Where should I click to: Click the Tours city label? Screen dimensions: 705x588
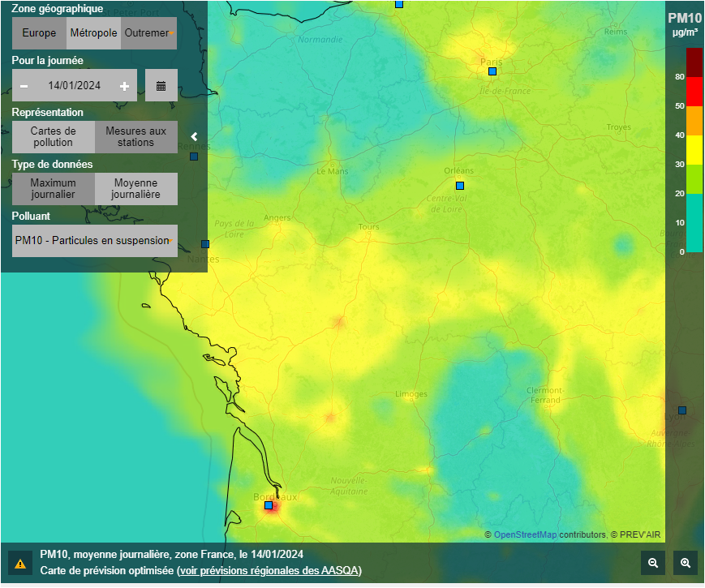368,226
